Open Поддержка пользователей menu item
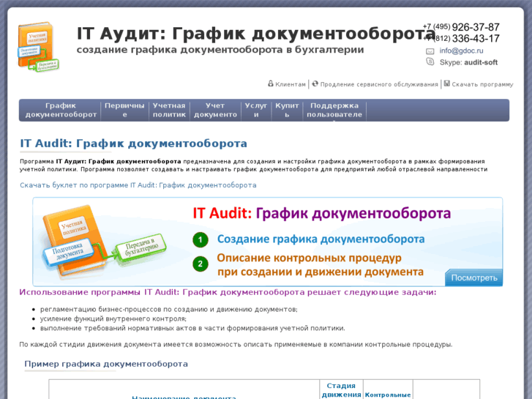The height and width of the screenshot is (399, 532). click(334, 110)
